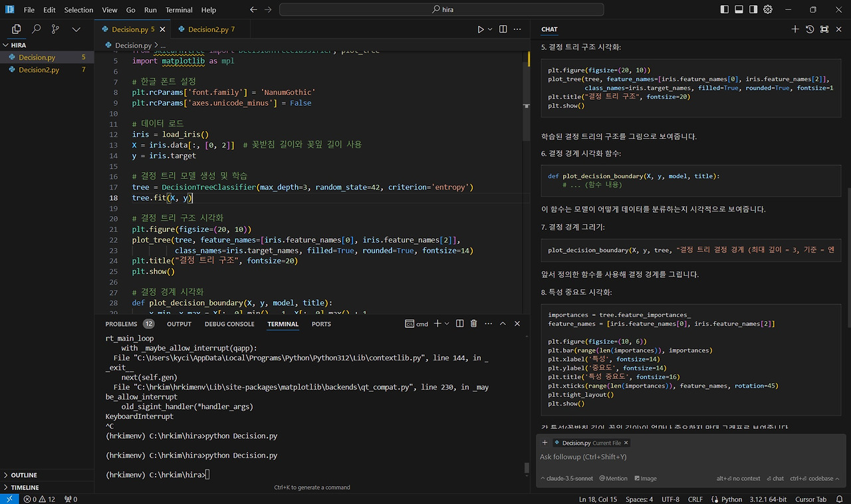Toggle the bottom panel visibility
This screenshot has height=504, width=851.
click(739, 10)
